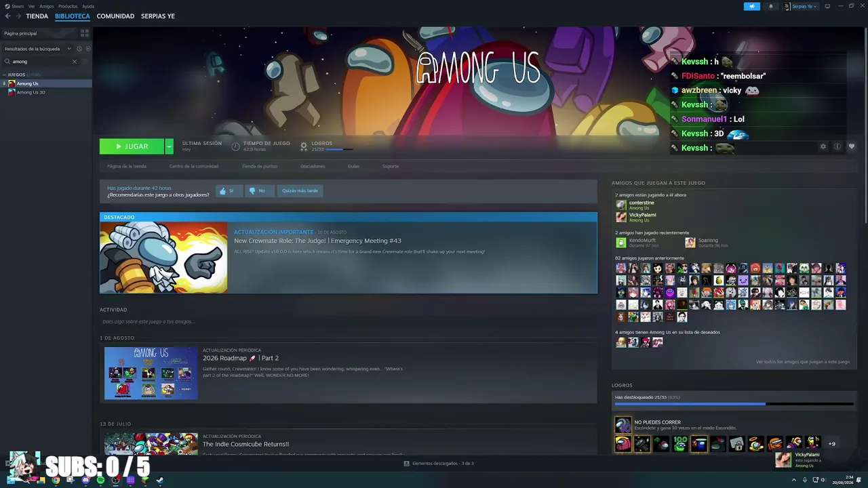Click the activity 'Diles algo sobre este juego' field
868x488 pixels.
pyautogui.click(x=349, y=322)
